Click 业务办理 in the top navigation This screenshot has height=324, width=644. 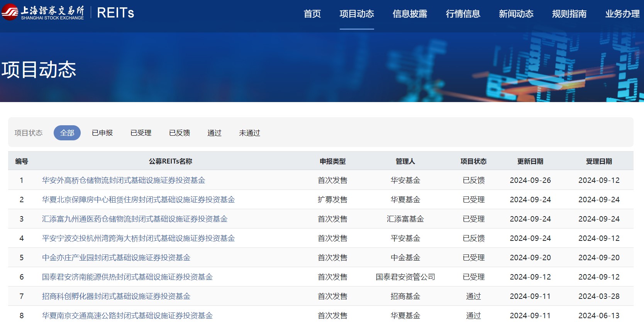(622, 14)
